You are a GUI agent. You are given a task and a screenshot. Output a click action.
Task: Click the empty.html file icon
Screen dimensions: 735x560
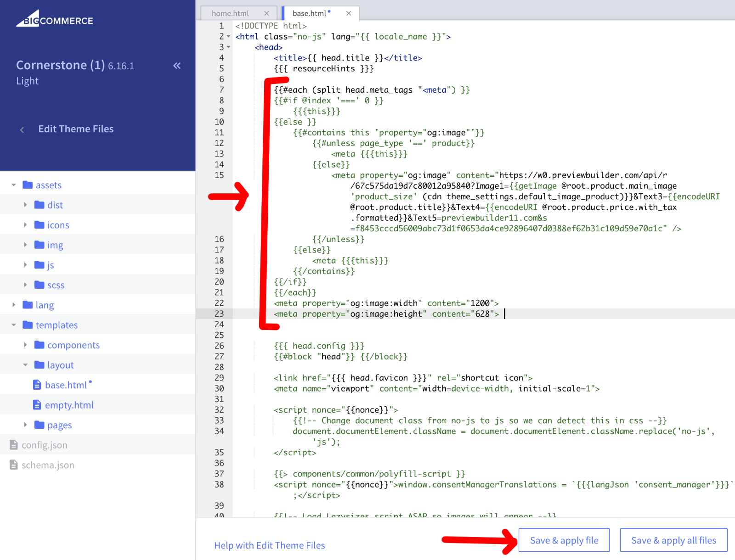(x=37, y=405)
